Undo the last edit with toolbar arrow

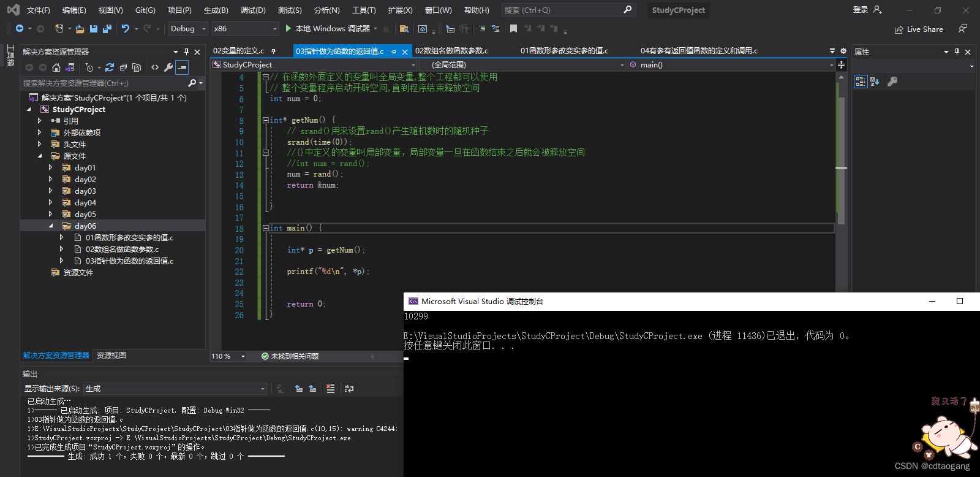coord(126,29)
